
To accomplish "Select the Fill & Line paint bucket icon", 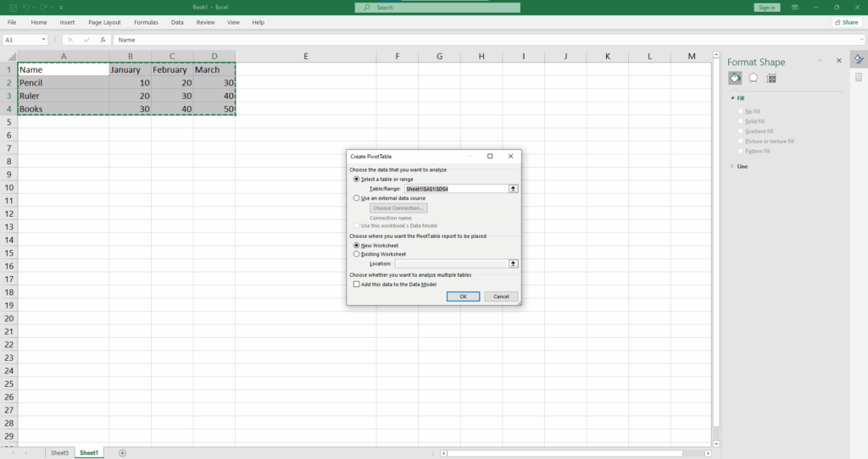I will tap(735, 78).
